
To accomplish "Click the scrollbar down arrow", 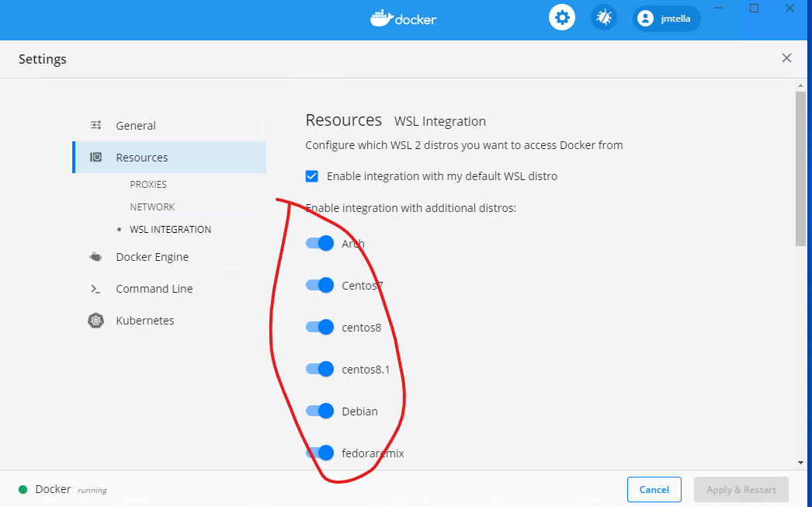I will 800,463.
